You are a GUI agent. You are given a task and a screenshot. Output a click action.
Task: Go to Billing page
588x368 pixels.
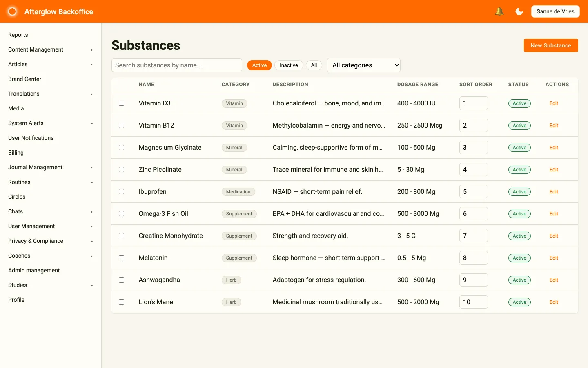click(x=16, y=153)
